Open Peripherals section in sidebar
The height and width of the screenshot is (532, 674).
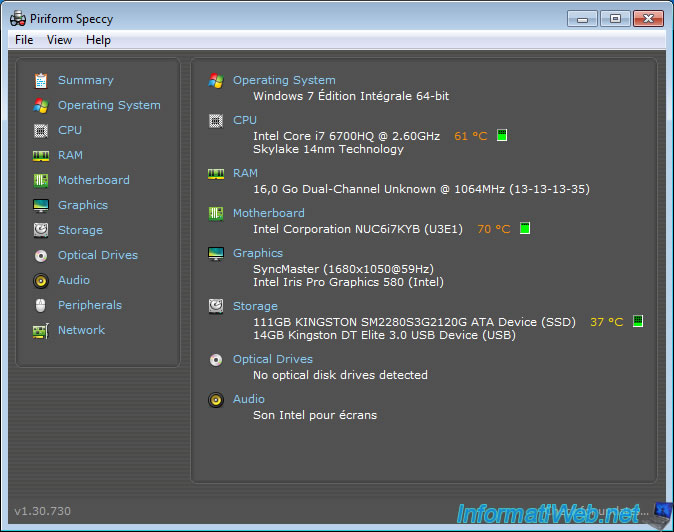click(90, 305)
